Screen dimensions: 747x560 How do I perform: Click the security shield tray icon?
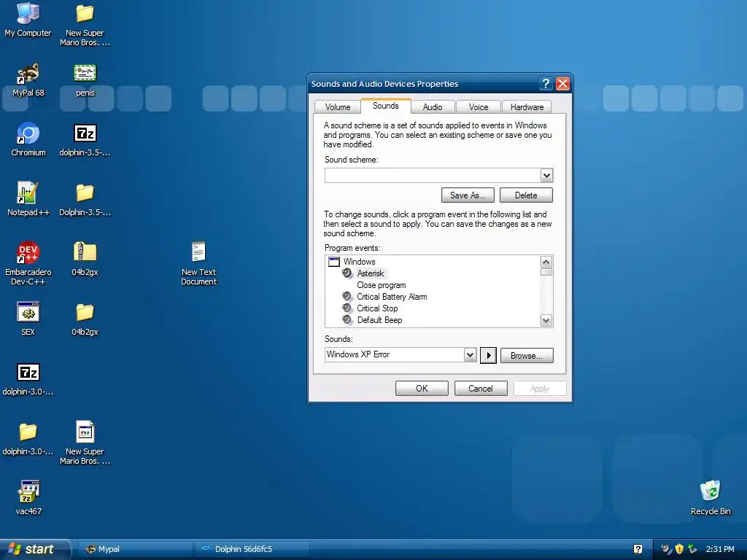(679, 549)
